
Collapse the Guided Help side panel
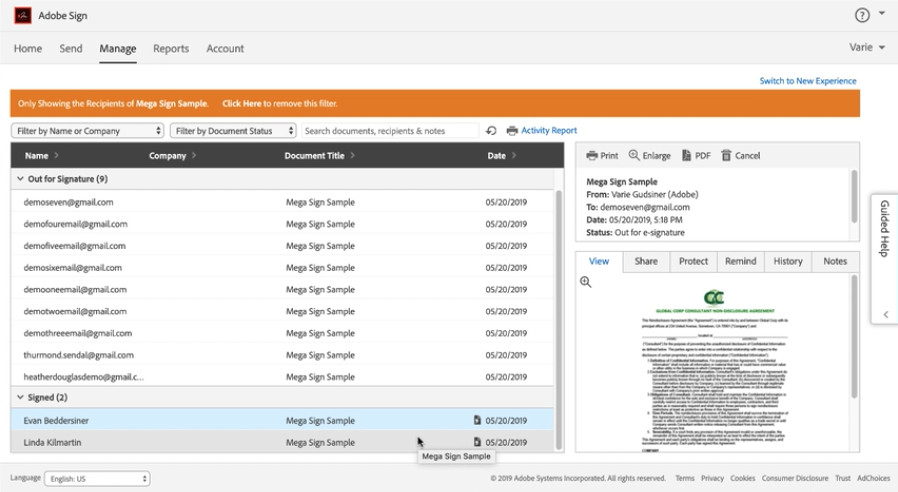(x=885, y=315)
